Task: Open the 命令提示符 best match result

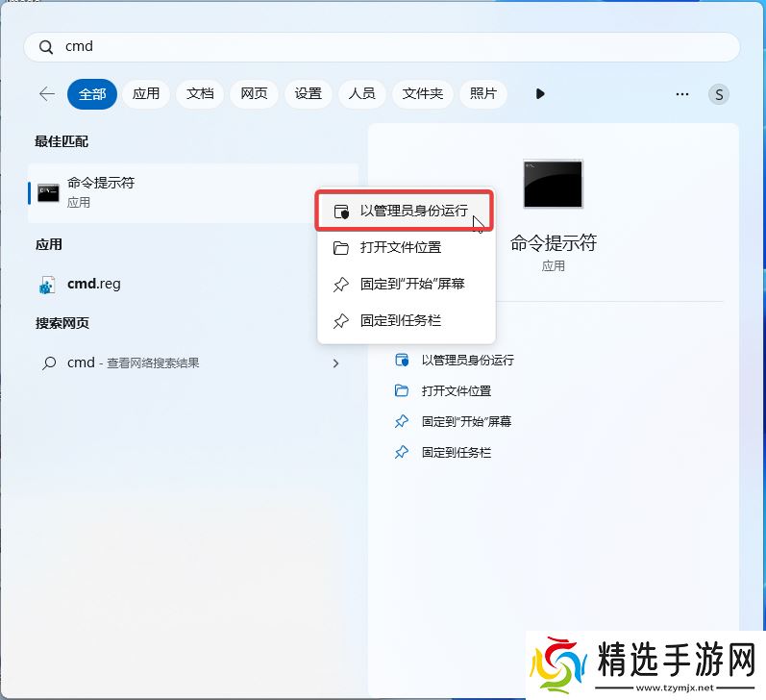Action: (x=101, y=192)
